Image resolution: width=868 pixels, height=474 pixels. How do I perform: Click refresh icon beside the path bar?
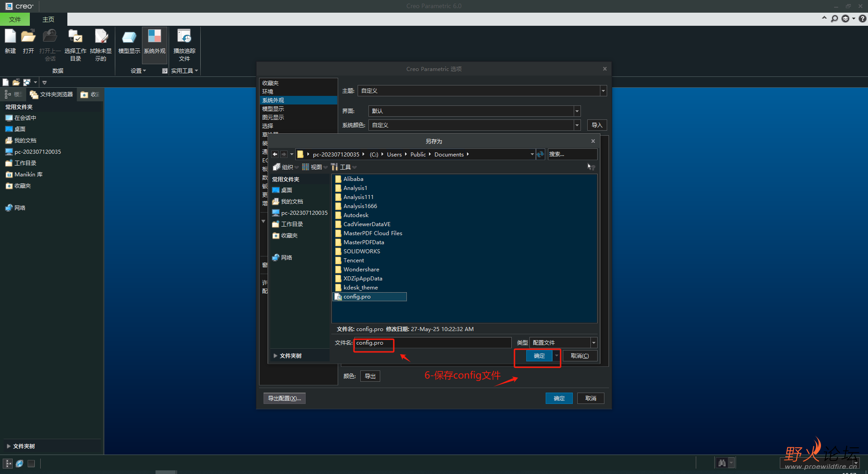coord(540,154)
